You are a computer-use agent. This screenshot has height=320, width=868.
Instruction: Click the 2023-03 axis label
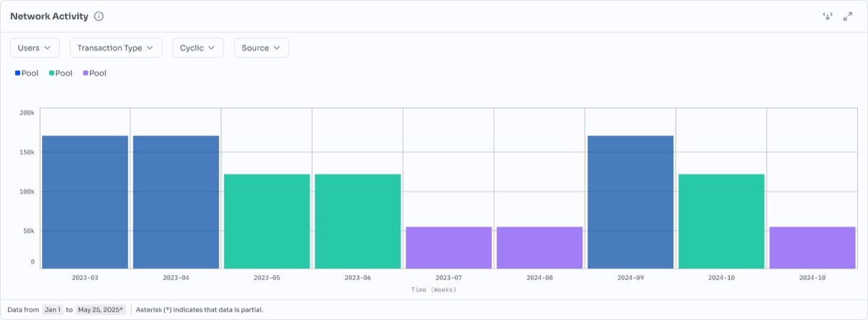(x=85, y=278)
